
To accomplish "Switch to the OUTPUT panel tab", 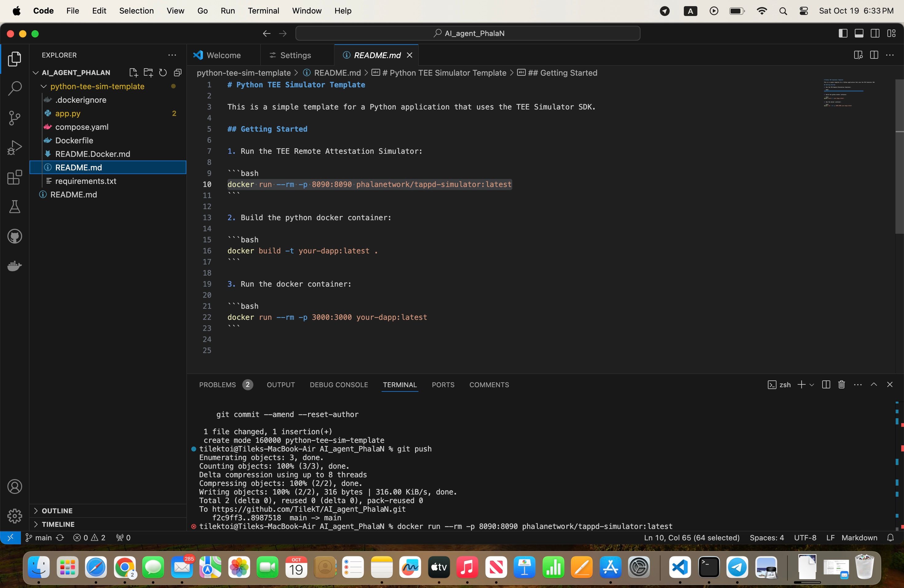I will click(x=281, y=385).
